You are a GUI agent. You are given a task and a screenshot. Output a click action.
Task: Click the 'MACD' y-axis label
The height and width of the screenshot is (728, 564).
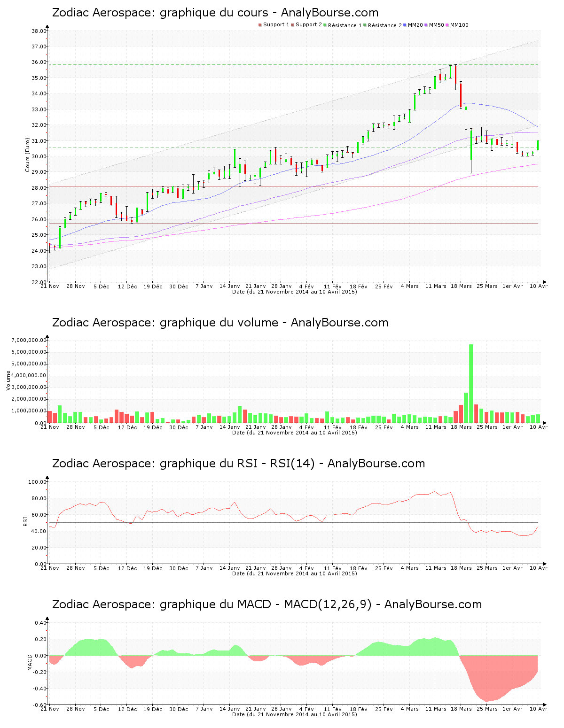click(30, 662)
